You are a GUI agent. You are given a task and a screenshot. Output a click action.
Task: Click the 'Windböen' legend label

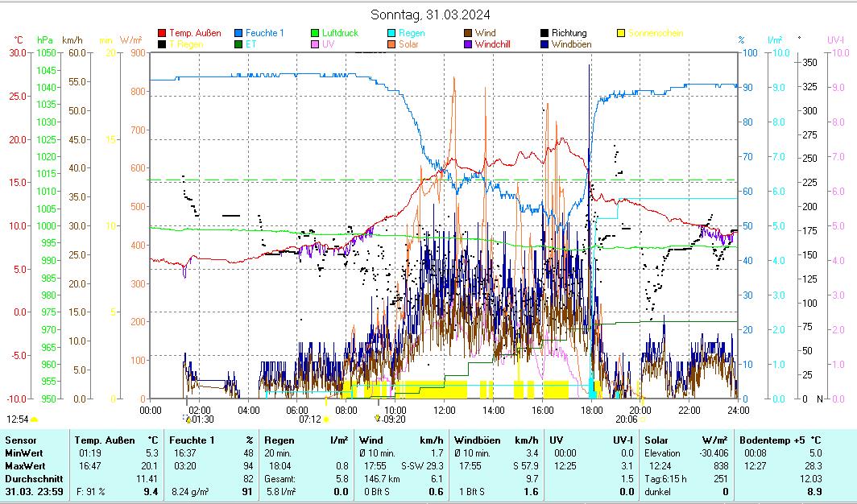571,44
